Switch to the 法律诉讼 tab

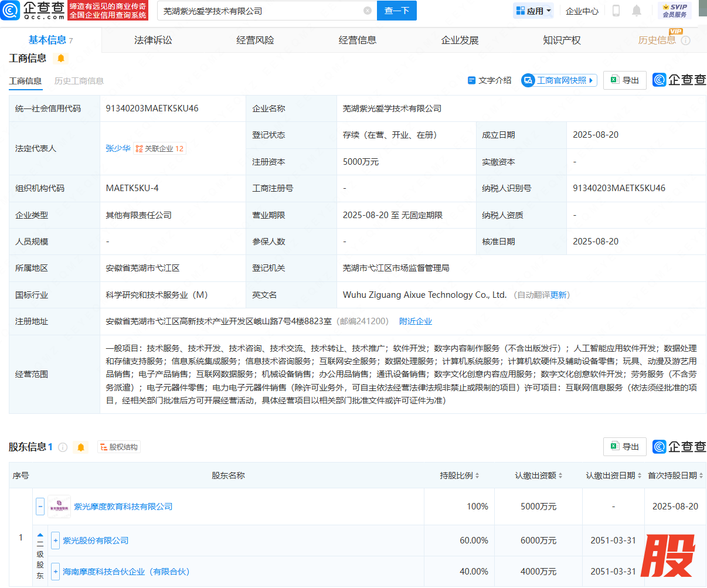click(x=153, y=40)
